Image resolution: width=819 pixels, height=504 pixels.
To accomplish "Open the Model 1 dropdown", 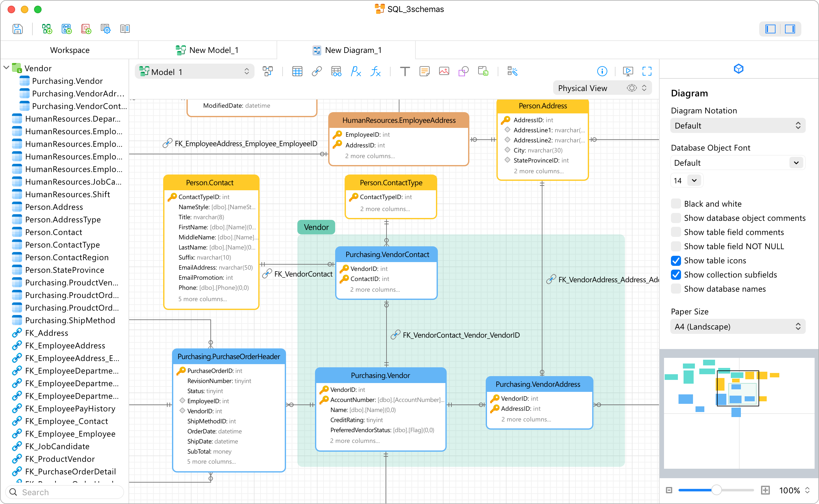I will [195, 72].
